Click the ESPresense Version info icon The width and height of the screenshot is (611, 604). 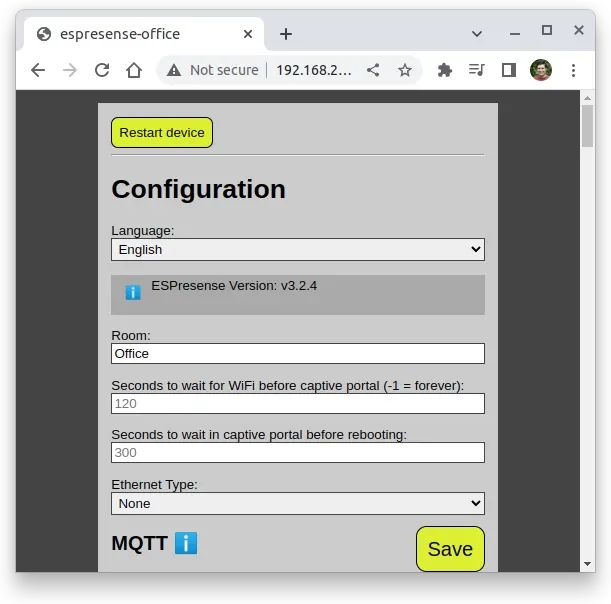(x=133, y=292)
